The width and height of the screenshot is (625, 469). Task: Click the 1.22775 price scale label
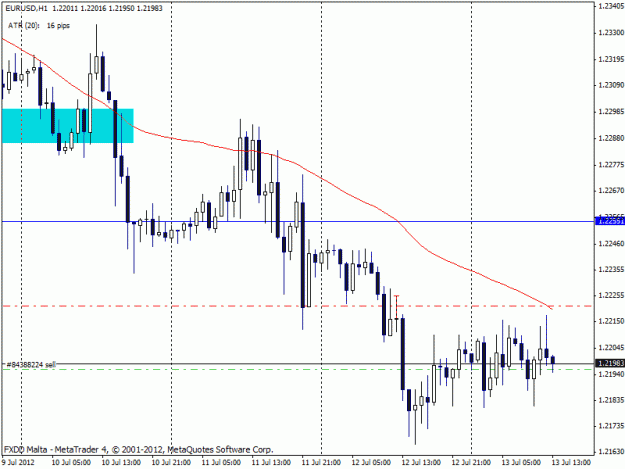pyautogui.click(x=611, y=165)
